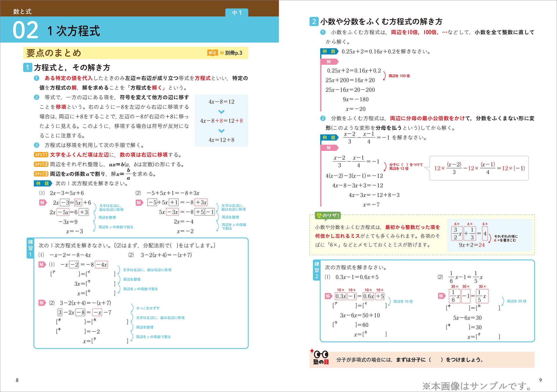Click circled ② before 等式で、一方の辺
The height and width of the screenshot is (392, 557).
(37, 97)
